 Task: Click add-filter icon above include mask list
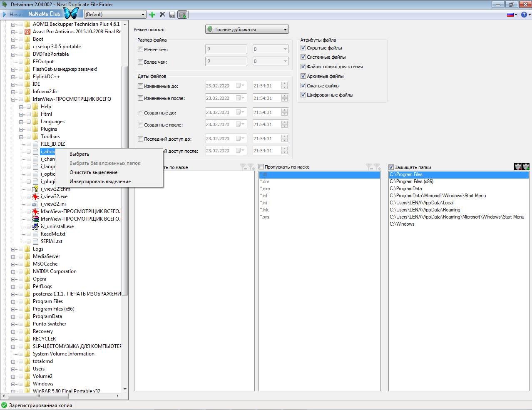click(251, 167)
